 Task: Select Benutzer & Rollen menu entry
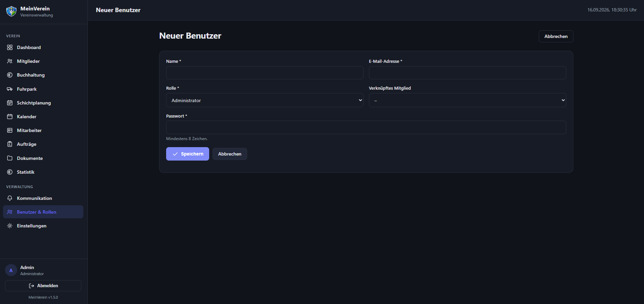click(43, 212)
